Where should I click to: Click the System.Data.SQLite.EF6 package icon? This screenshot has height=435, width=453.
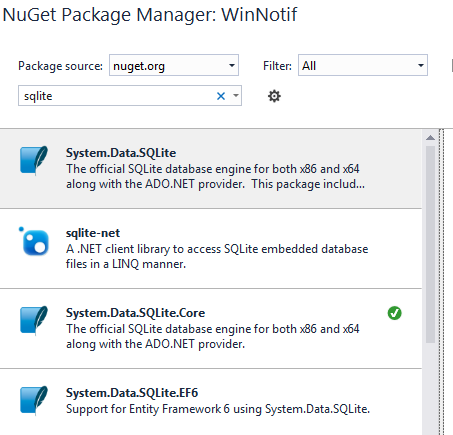point(34,401)
